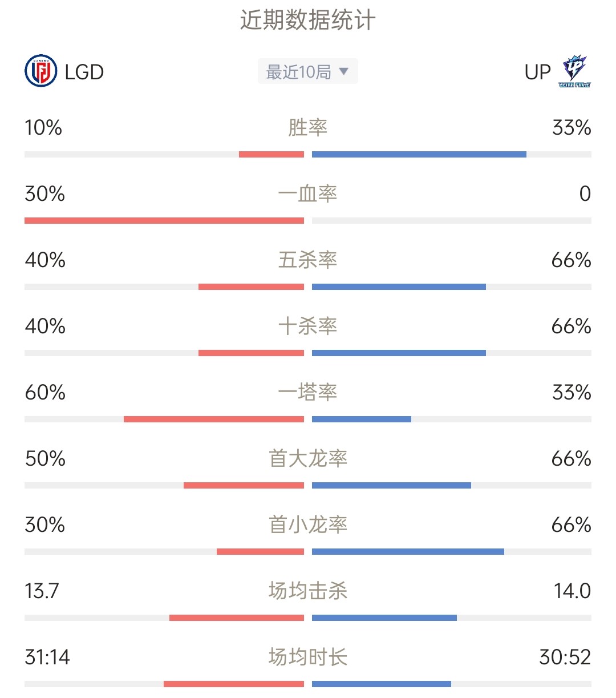Click the red LGD 胜率 bar
The image size is (616, 698).
click(x=271, y=155)
